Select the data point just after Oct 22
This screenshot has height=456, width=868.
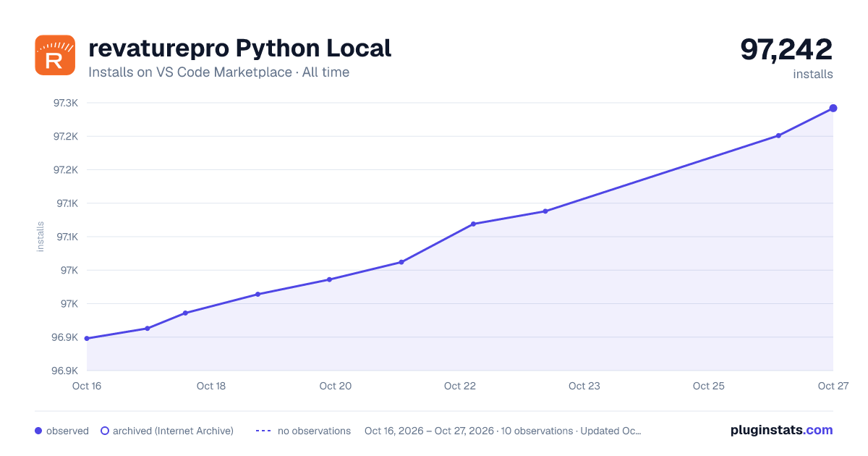point(473,224)
